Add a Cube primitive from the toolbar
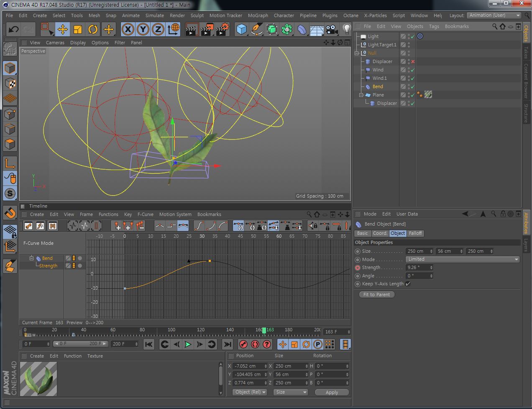Screen dimensions: 532x409 (x=242, y=29)
